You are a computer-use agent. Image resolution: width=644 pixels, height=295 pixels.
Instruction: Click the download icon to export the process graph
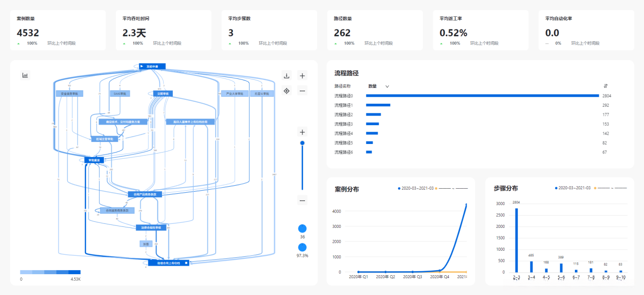click(x=286, y=75)
